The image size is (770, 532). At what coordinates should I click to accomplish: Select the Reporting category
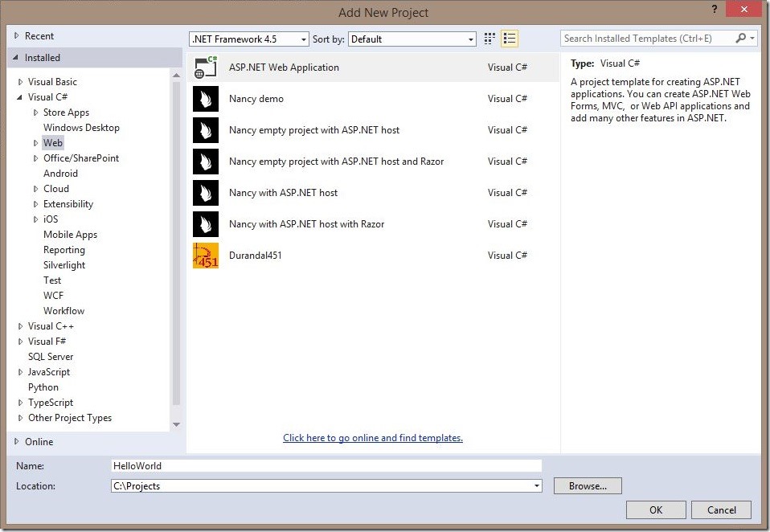(x=63, y=250)
